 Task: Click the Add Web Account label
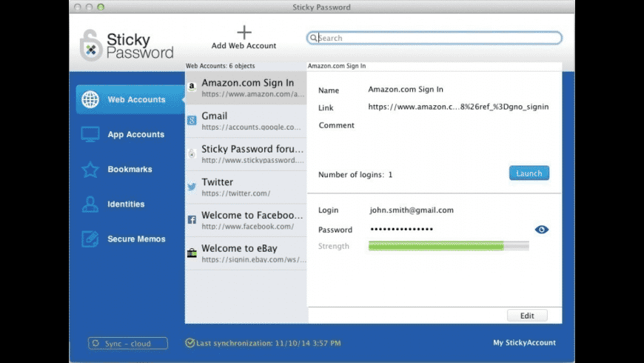(x=244, y=46)
